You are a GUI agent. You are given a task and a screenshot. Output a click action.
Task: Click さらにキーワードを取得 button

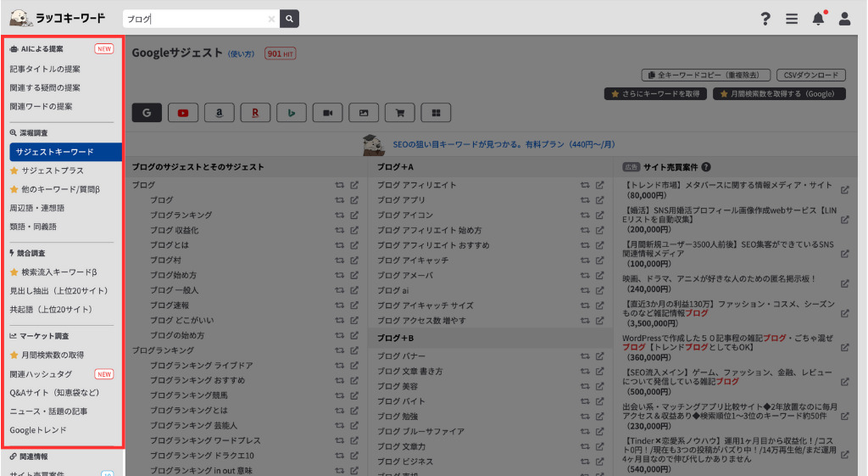coord(655,93)
